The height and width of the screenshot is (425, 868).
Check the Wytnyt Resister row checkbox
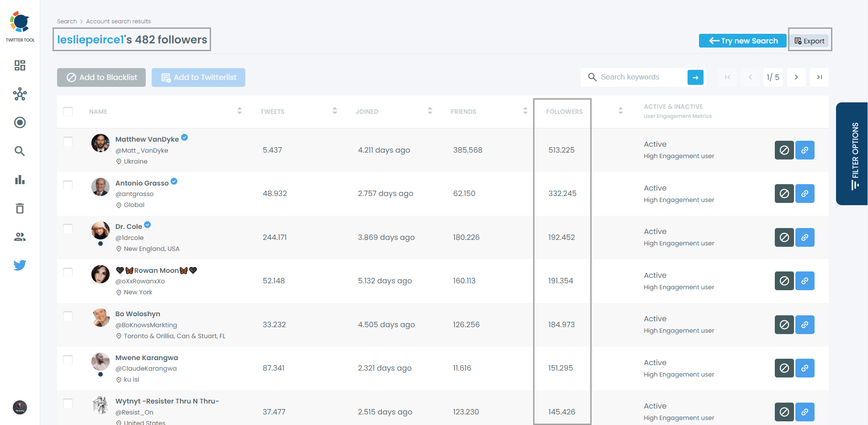click(68, 404)
